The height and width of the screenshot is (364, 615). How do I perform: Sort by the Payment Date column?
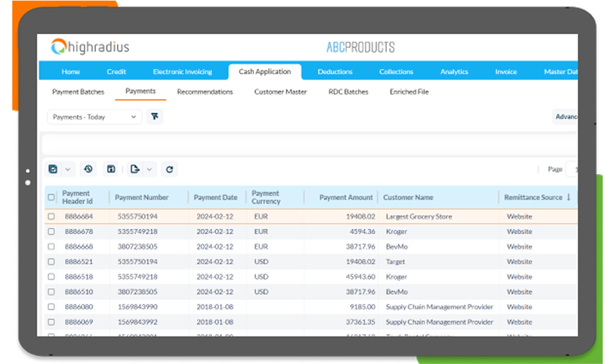tap(216, 197)
